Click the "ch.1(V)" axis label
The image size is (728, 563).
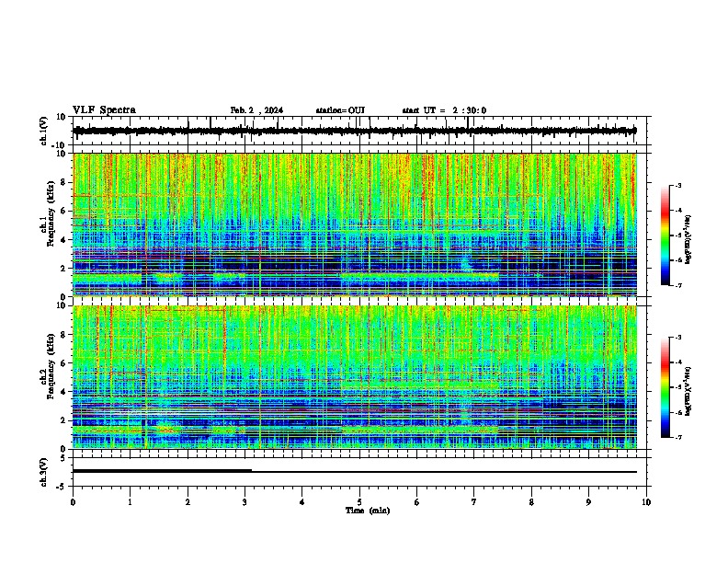click(x=44, y=131)
